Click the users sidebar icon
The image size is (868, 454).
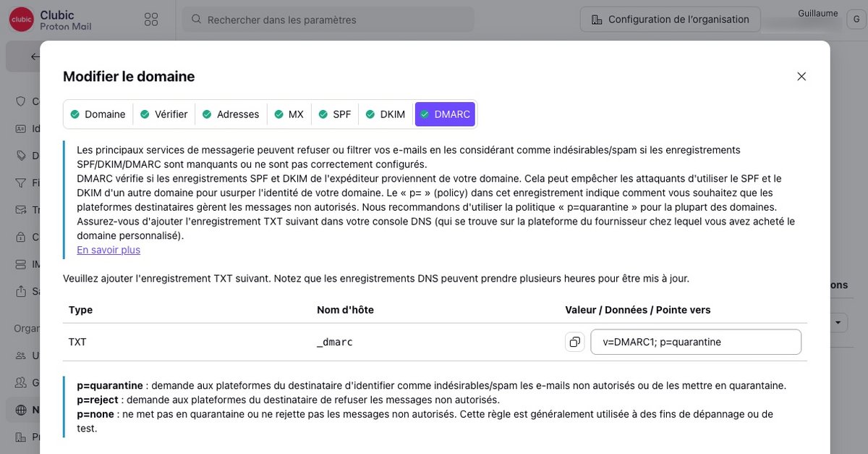tap(21, 356)
